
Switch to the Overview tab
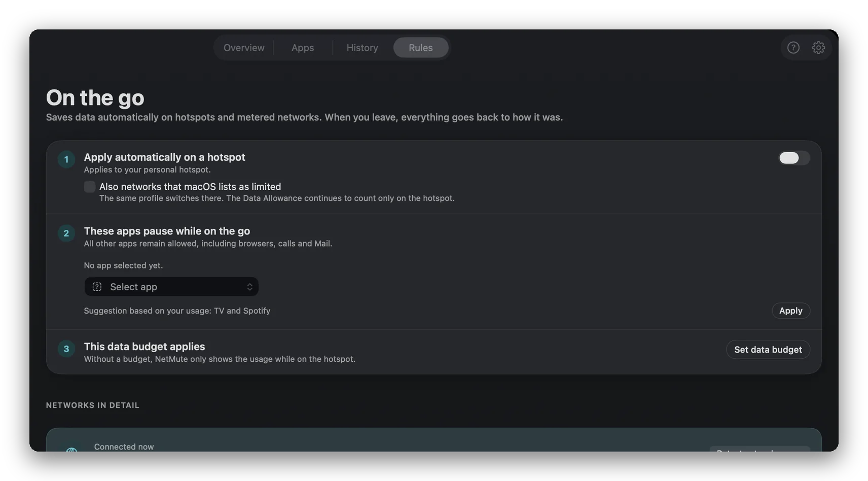[244, 48]
